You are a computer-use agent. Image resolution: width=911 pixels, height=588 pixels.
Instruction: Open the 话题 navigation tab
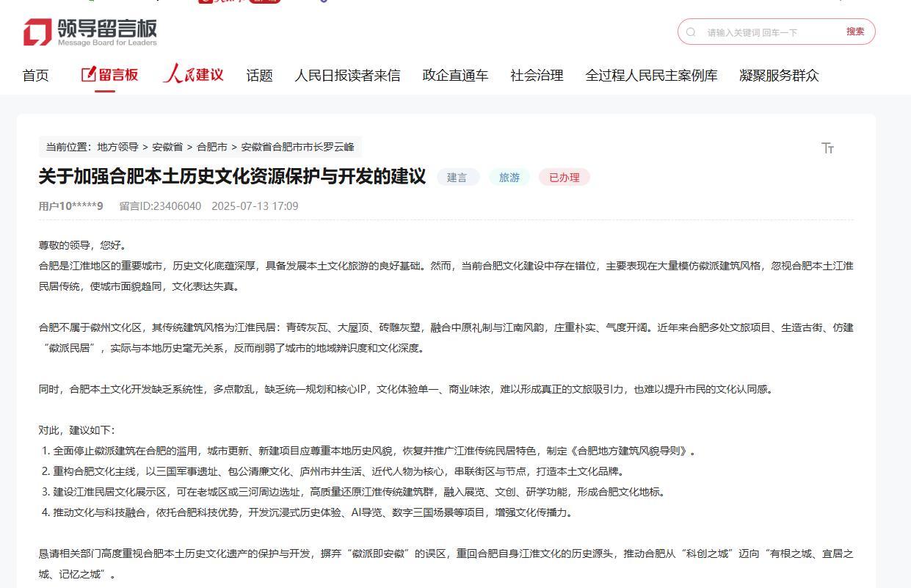pyautogui.click(x=259, y=76)
